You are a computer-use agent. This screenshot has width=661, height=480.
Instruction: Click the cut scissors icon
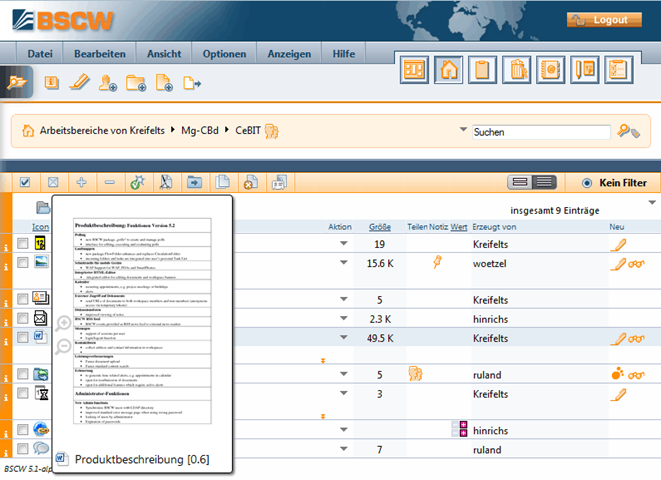(x=166, y=182)
